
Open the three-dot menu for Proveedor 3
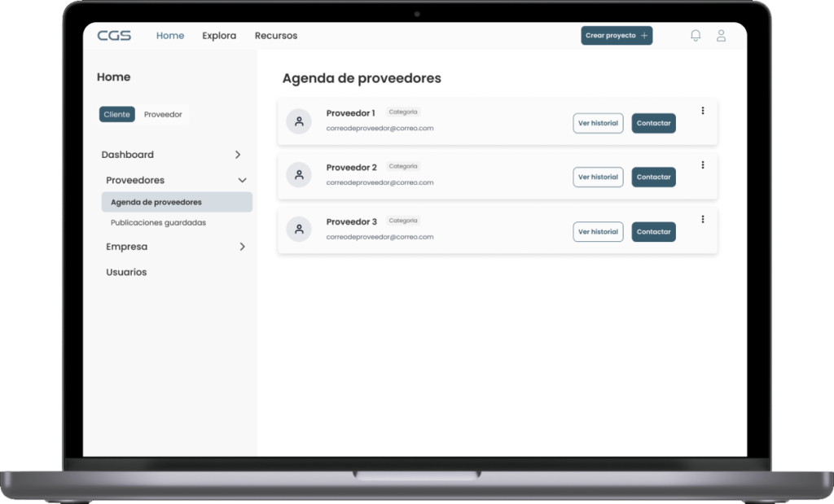[703, 220]
